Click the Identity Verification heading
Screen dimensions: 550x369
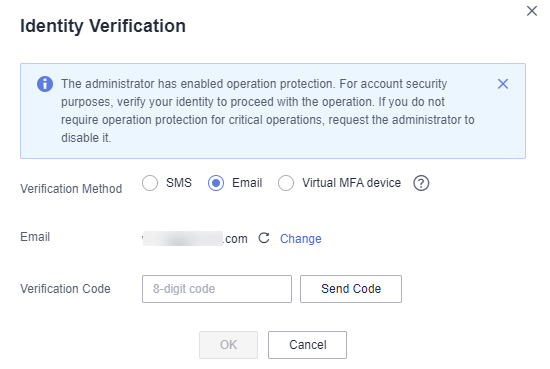[103, 26]
